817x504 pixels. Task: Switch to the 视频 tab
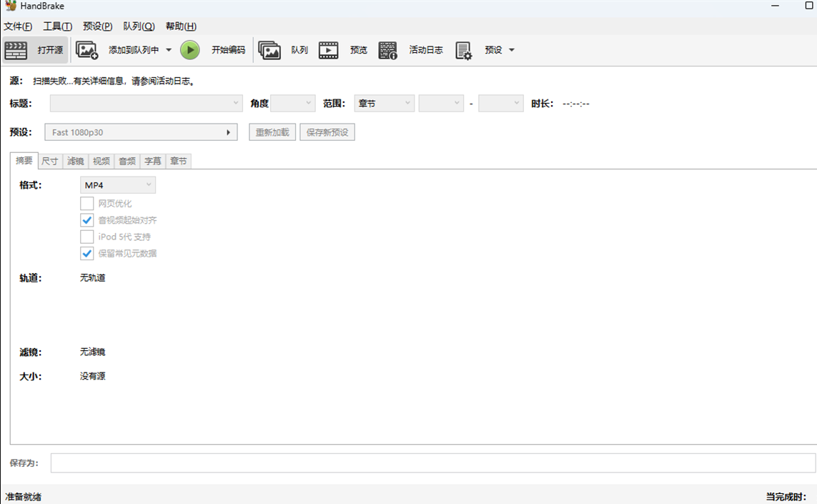[x=101, y=162]
